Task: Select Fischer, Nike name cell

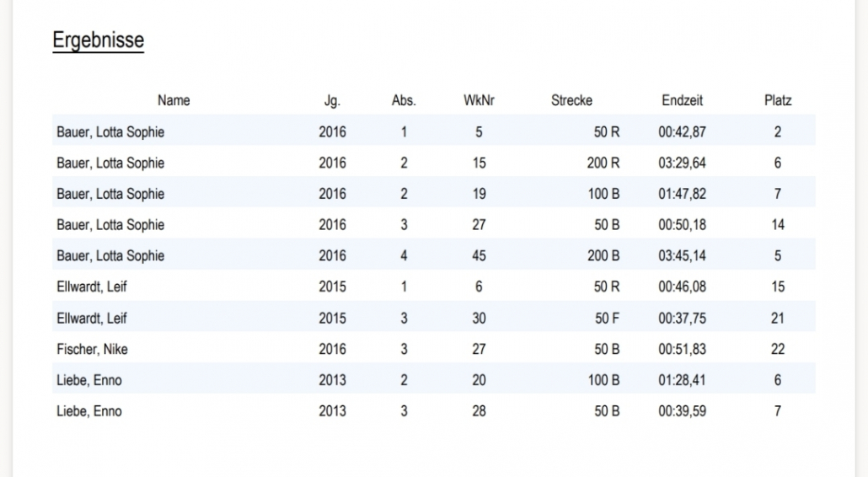Action: coord(92,349)
